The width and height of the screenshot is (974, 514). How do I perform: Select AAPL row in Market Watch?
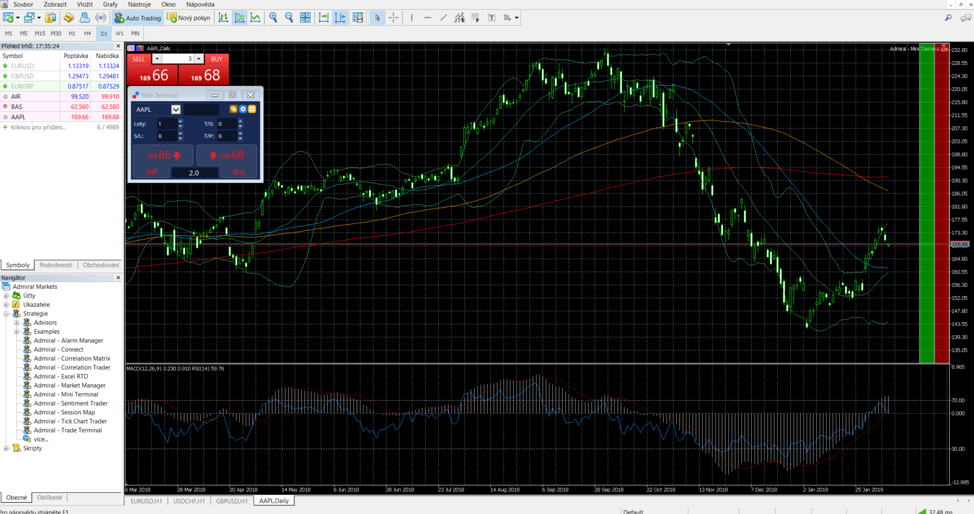pyautogui.click(x=18, y=117)
